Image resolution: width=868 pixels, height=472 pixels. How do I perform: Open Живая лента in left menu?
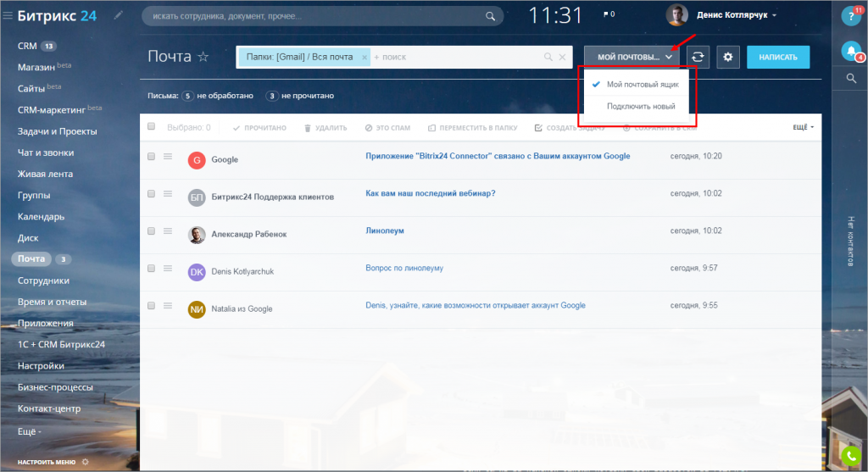click(45, 175)
